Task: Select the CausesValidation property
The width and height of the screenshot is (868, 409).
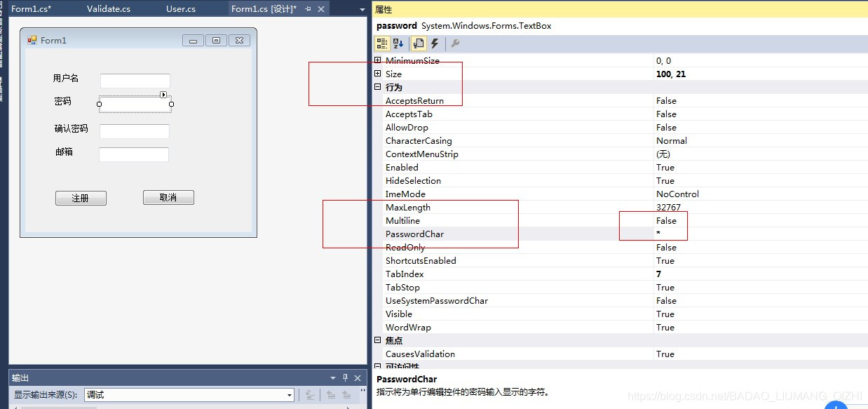Action: click(x=621, y=354)
